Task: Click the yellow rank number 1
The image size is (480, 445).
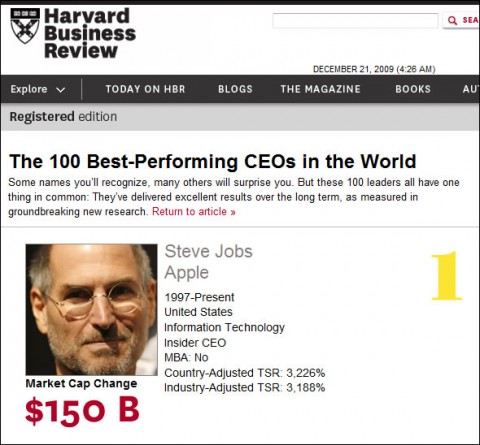Action: [447, 276]
